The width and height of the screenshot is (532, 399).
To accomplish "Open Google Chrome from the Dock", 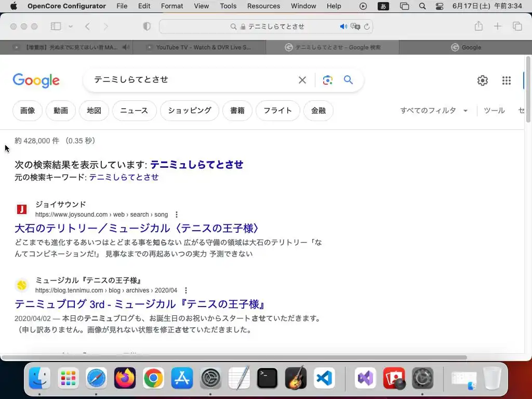I will coord(153,378).
